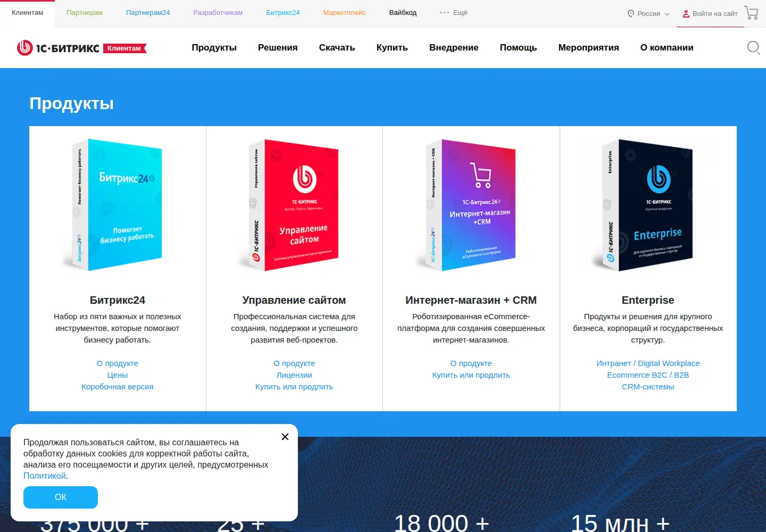Open the Партнерам24 top tab
Image resolution: width=766 pixels, height=532 pixels.
148,13
